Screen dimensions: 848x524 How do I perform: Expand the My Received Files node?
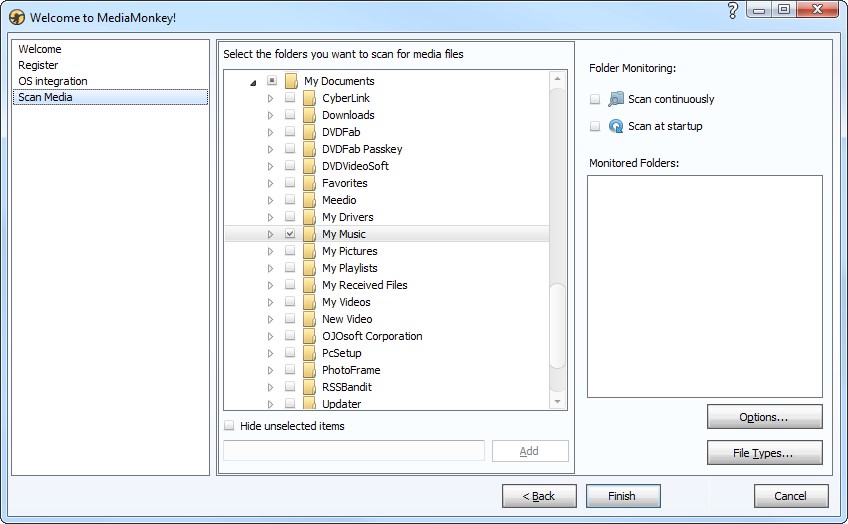click(x=270, y=285)
